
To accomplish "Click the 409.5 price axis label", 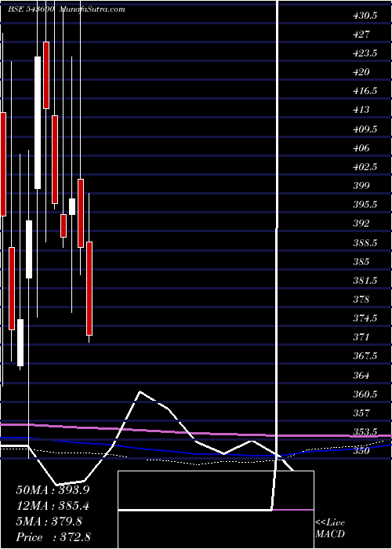I will tap(365, 129).
